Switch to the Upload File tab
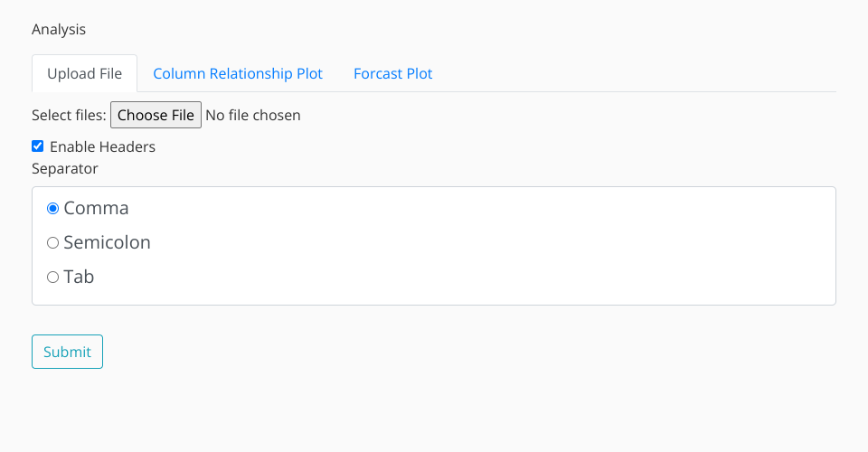868x452 pixels. pyautogui.click(x=84, y=73)
